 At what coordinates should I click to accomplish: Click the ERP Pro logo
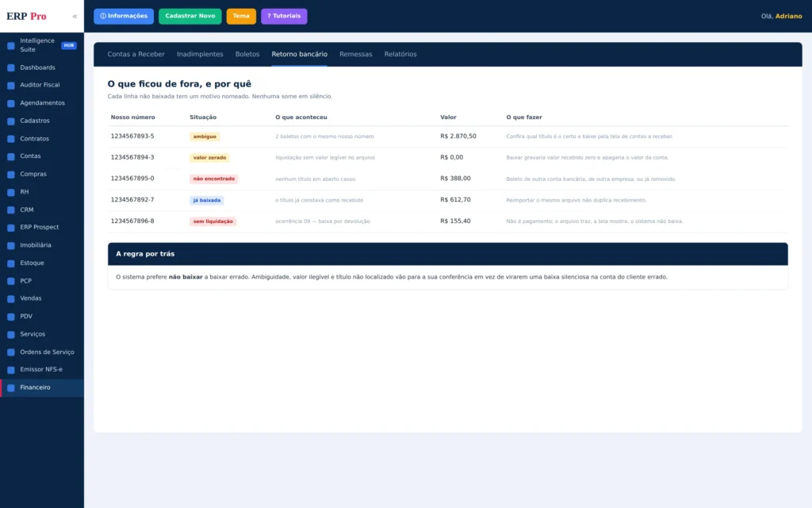point(26,16)
